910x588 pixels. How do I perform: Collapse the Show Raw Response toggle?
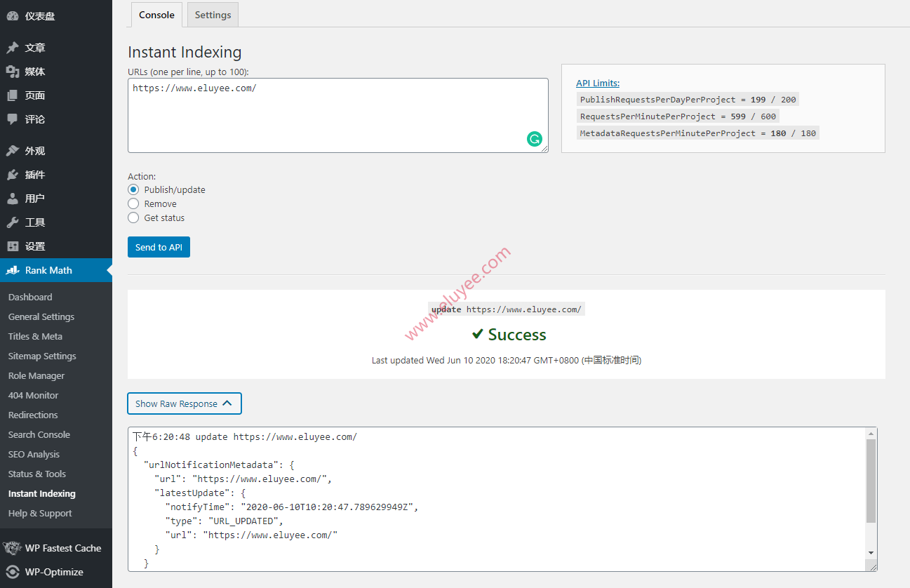click(x=185, y=403)
